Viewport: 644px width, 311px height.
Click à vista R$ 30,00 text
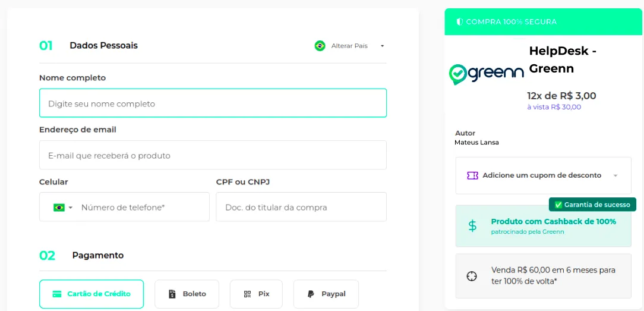(554, 107)
